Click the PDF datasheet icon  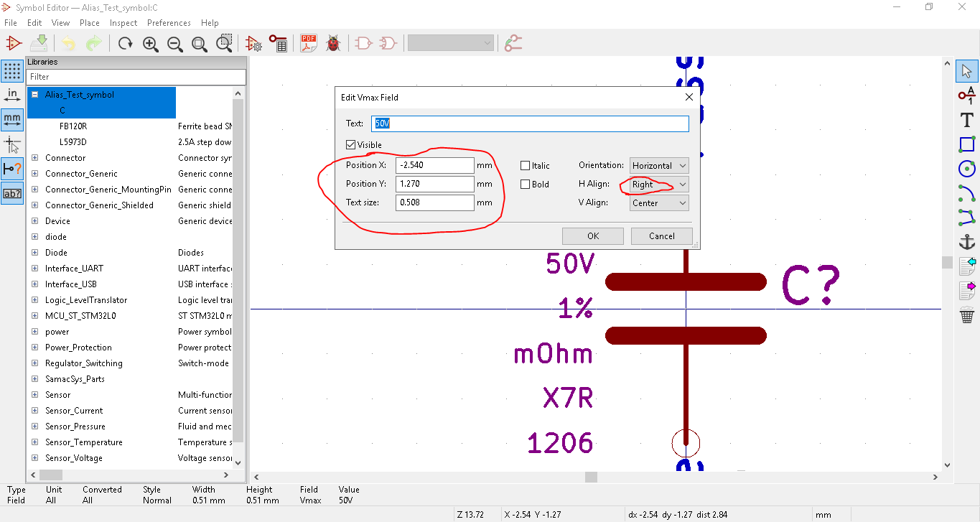pyautogui.click(x=309, y=44)
